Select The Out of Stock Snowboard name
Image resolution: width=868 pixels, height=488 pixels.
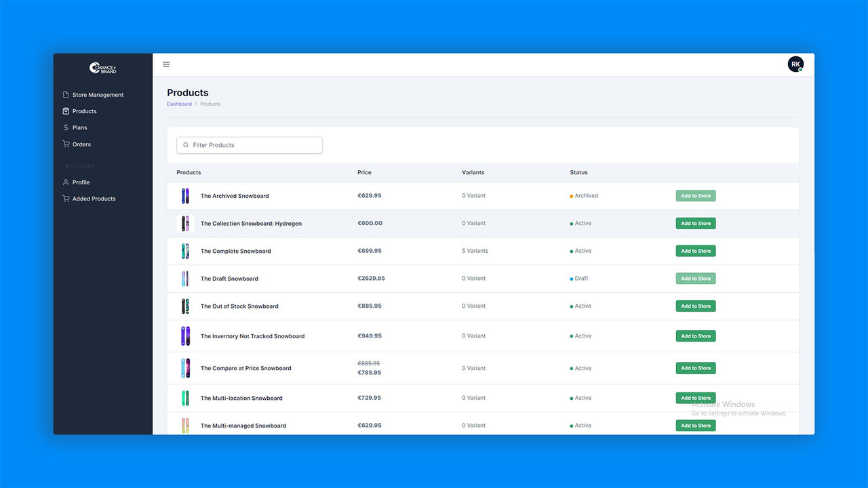tap(239, 306)
